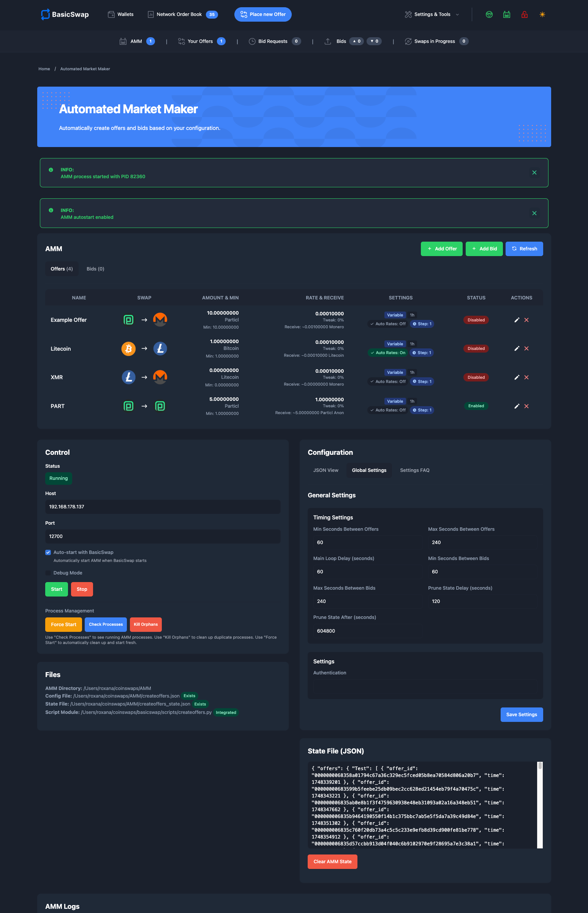Open the Network Order Book
The image size is (588, 913).
click(182, 14)
